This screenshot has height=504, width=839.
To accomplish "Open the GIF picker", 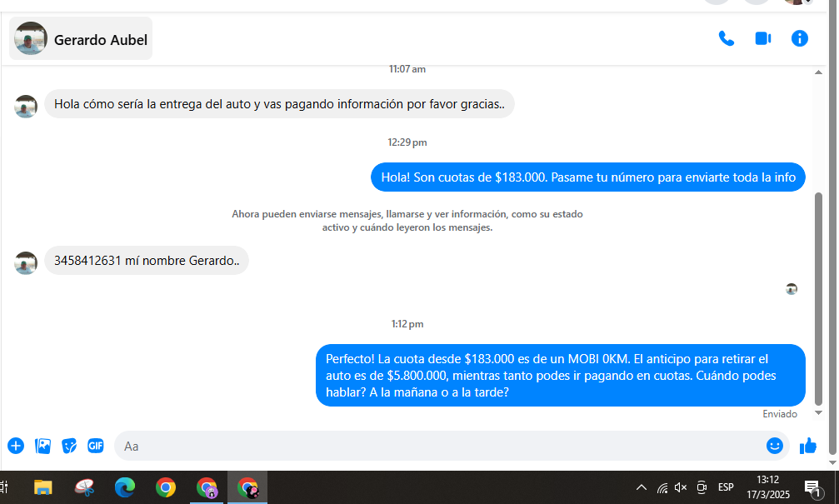I will (x=96, y=446).
